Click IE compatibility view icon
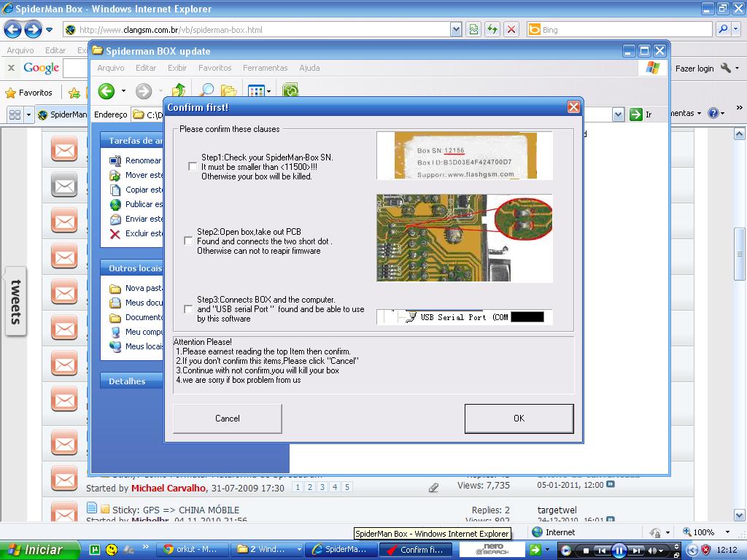This screenshot has height=560, width=747. (473, 29)
